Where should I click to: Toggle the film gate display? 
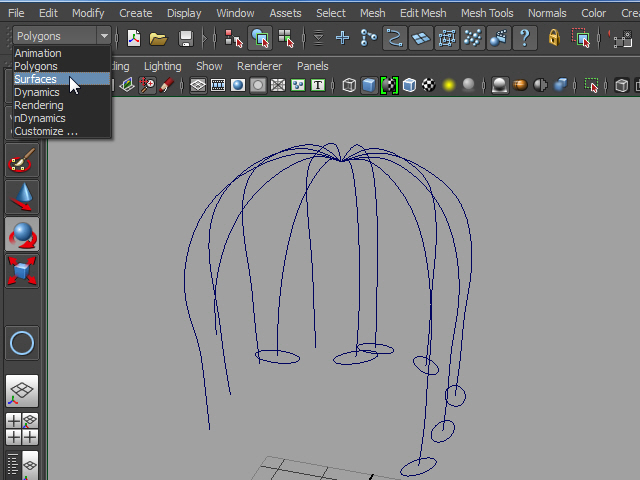pos(218,85)
